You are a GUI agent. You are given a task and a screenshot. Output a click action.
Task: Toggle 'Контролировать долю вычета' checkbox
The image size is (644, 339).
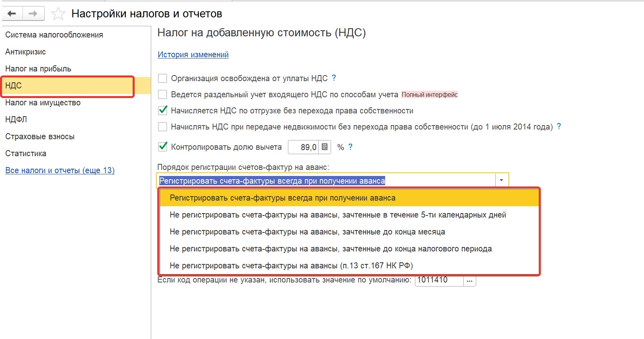click(163, 147)
